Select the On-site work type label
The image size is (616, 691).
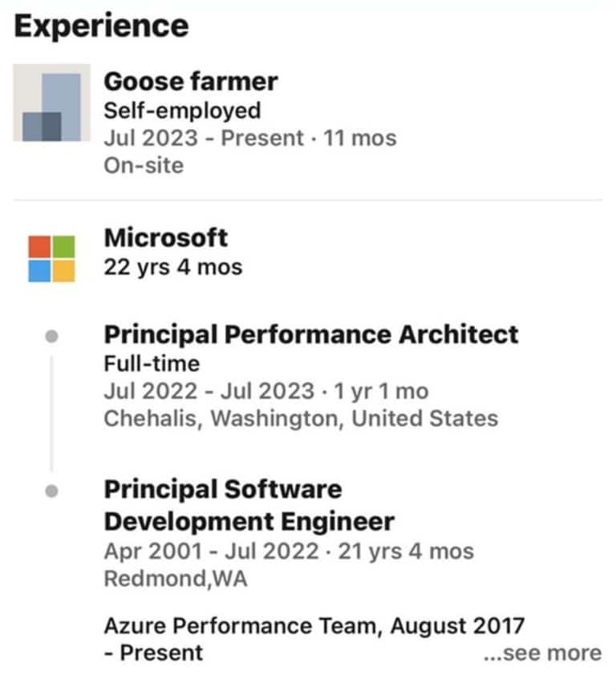[134, 166]
